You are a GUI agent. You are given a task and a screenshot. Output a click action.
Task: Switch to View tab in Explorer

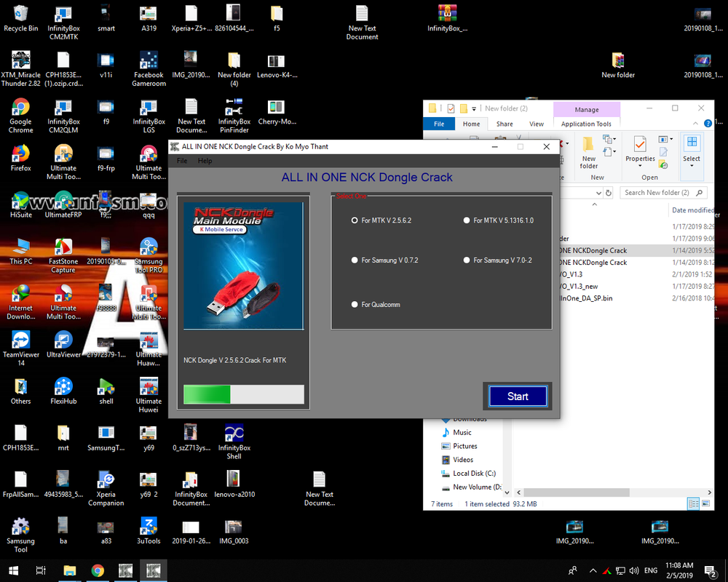(x=537, y=124)
